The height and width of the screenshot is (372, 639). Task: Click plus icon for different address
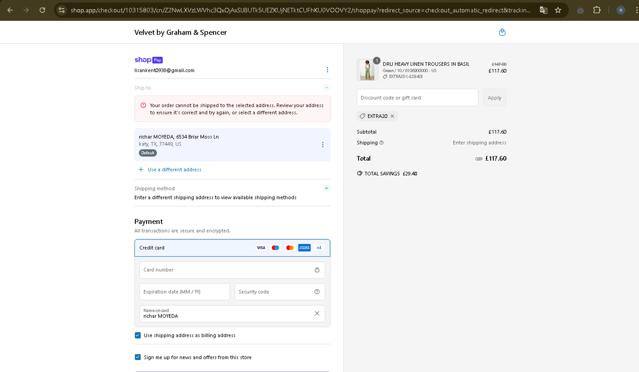pyautogui.click(x=141, y=169)
